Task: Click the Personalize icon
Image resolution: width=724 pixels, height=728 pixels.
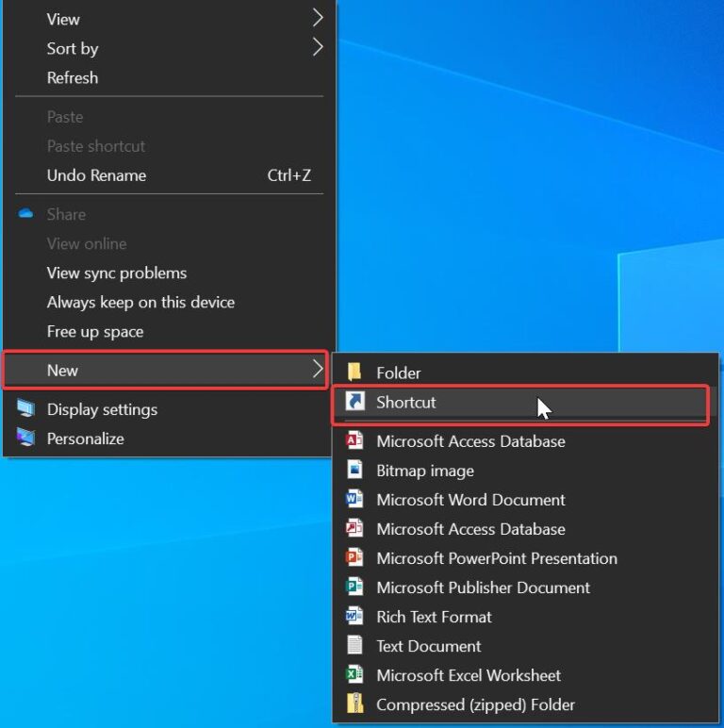Action: point(25,438)
